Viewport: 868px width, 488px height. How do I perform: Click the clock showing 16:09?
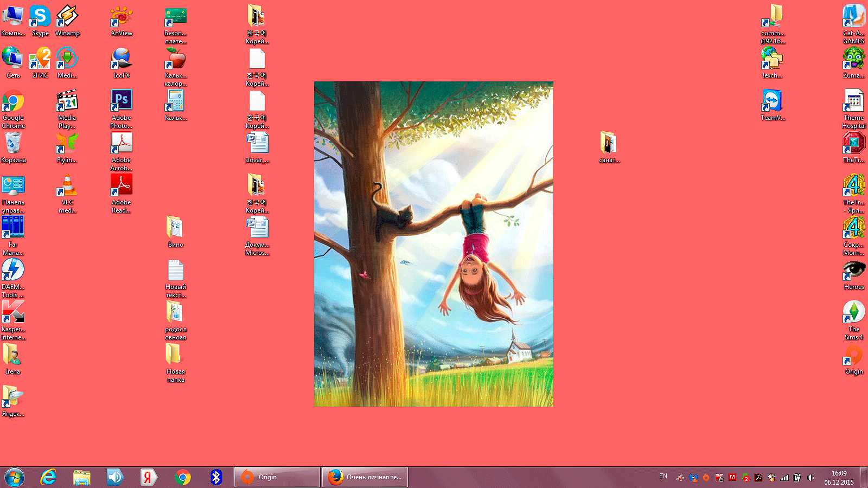coord(839,478)
